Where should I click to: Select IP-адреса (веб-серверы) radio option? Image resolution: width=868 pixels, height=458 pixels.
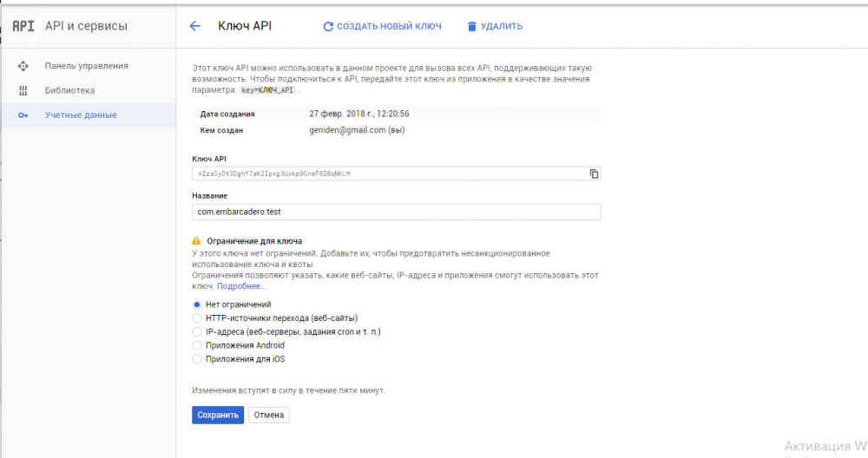(x=196, y=332)
